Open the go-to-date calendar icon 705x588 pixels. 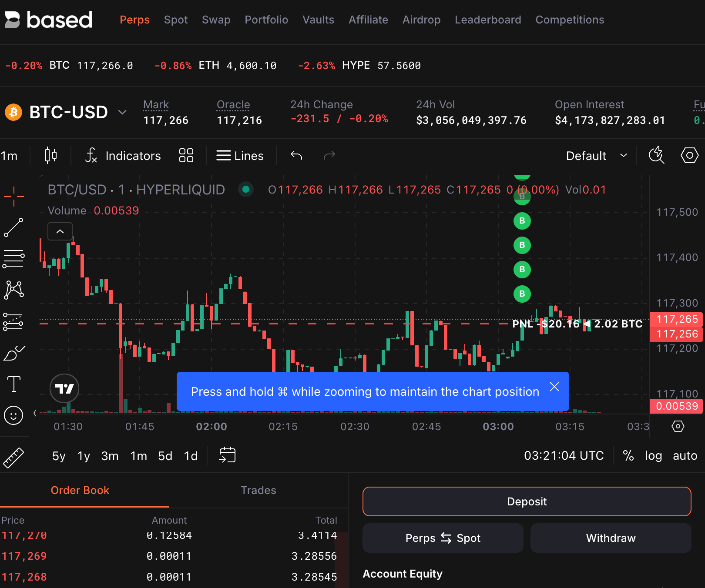click(x=227, y=455)
